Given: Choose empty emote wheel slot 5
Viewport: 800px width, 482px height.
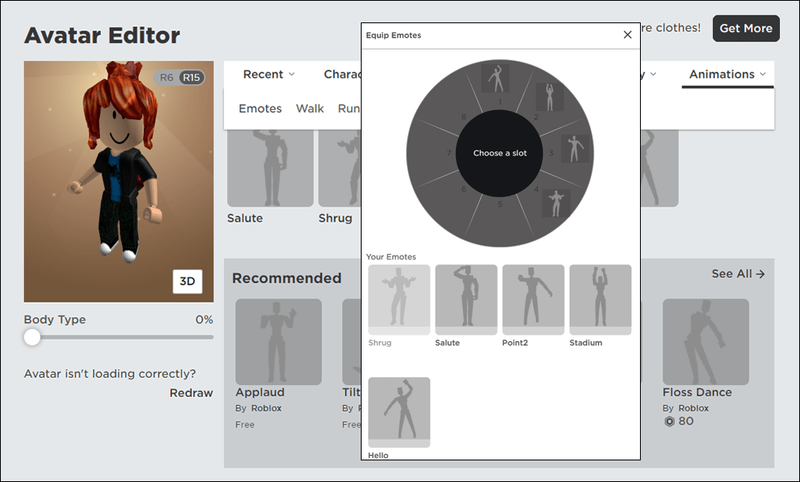Looking at the screenshot, I should pos(500,222).
